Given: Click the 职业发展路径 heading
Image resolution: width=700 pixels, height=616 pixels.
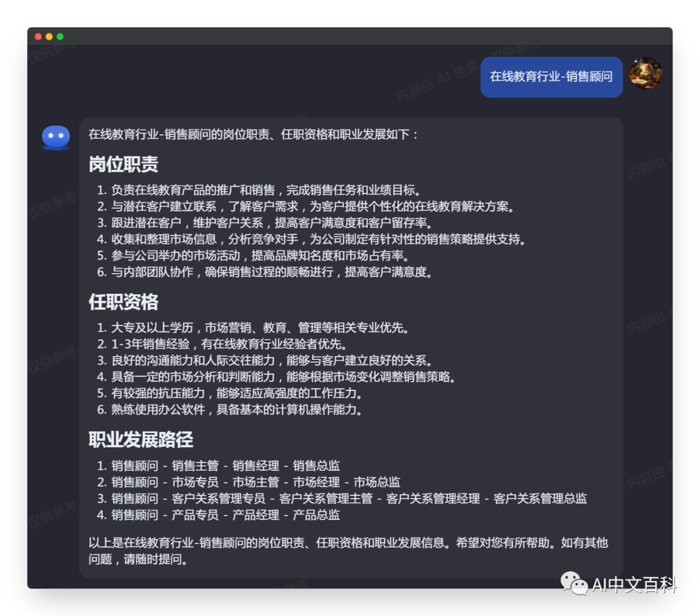Looking at the screenshot, I should click(141, 440).
